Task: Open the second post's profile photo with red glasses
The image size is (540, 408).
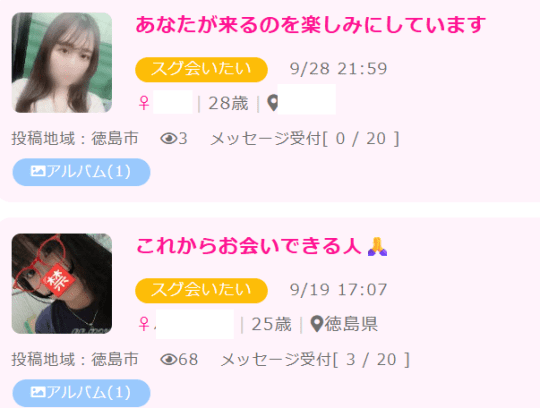Action: (x=62, y=284)
